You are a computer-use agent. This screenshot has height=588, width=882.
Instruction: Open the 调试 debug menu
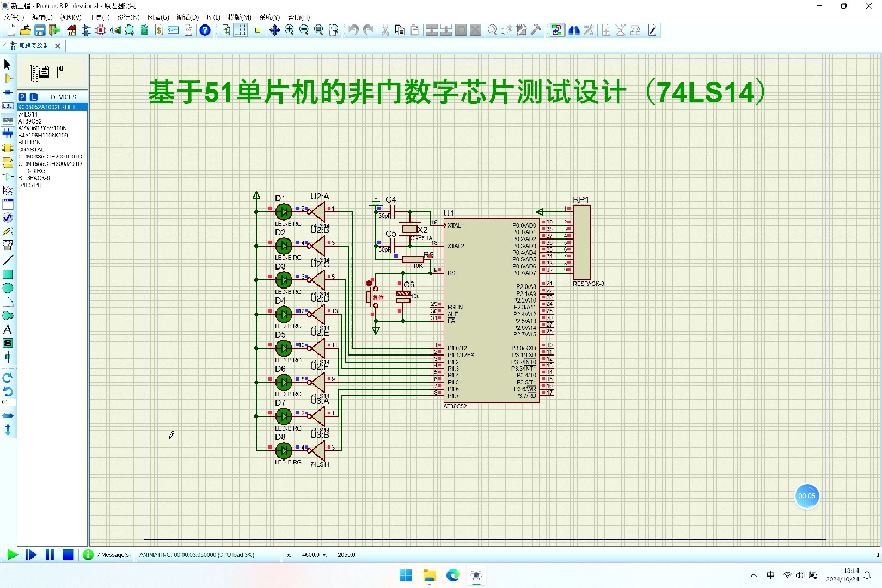point(188,17)
